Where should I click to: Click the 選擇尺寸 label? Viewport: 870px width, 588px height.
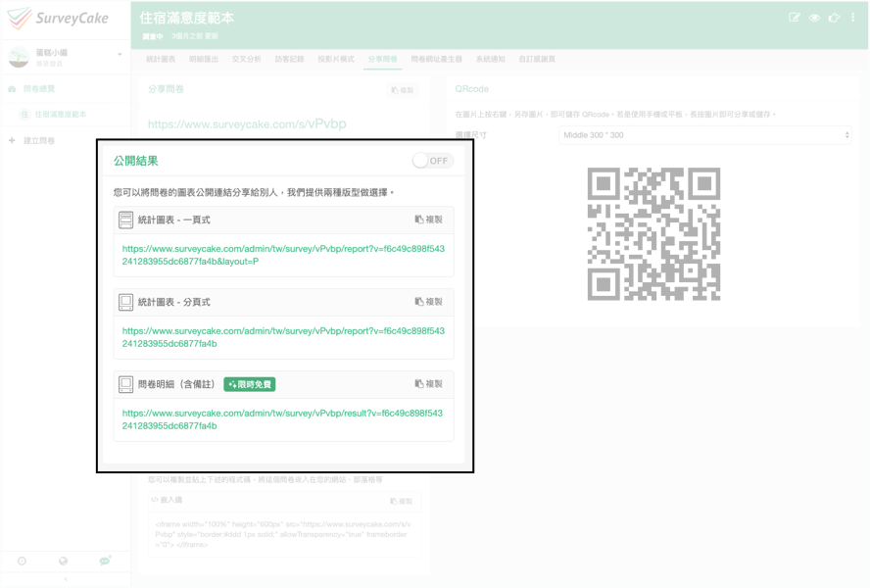point(470,135)
